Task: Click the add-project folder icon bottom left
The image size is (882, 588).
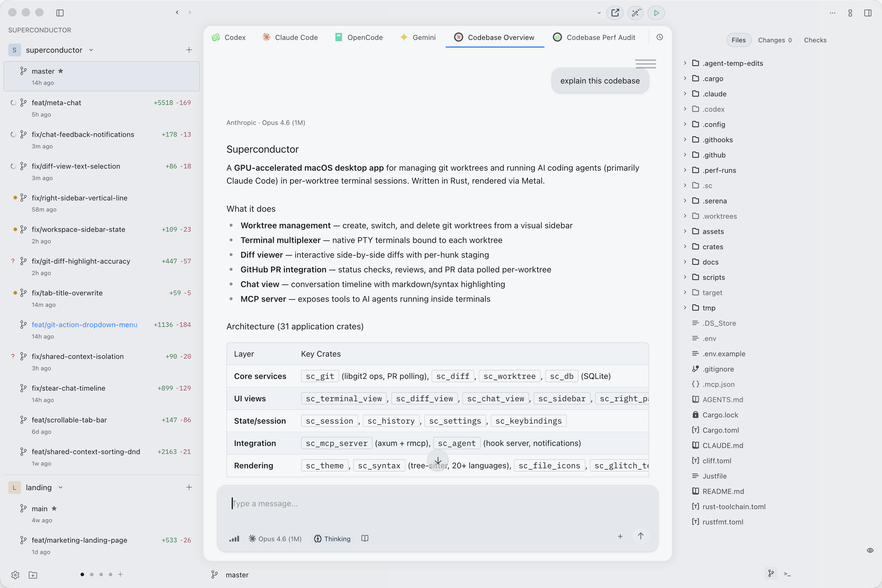Action: click(x=33, y=575)
